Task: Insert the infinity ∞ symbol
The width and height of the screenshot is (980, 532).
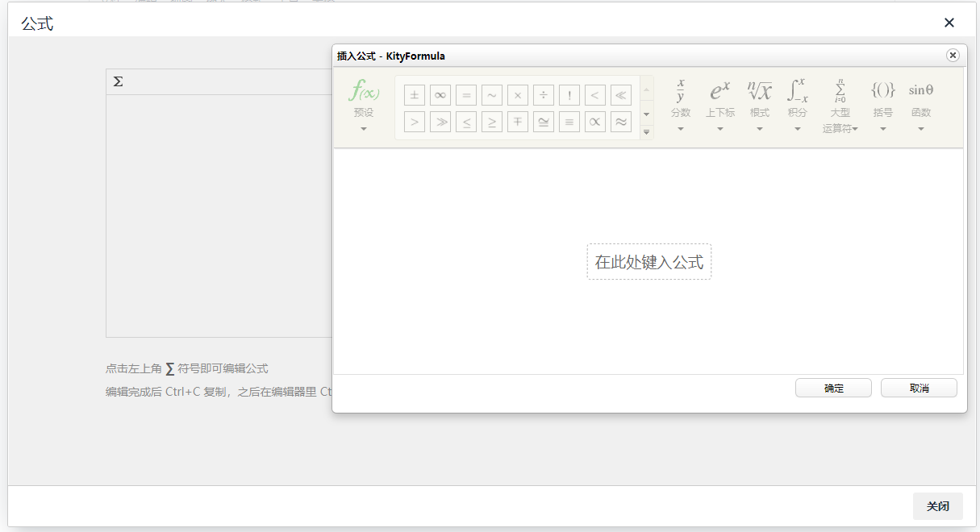Action: click(440, 94)
